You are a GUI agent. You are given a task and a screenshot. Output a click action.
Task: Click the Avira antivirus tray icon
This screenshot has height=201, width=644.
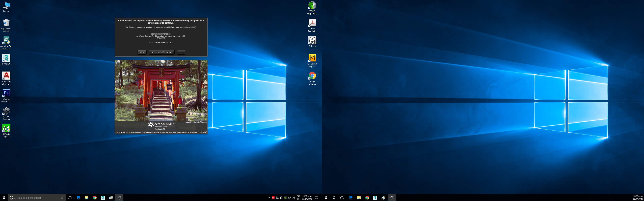point(273,198)
